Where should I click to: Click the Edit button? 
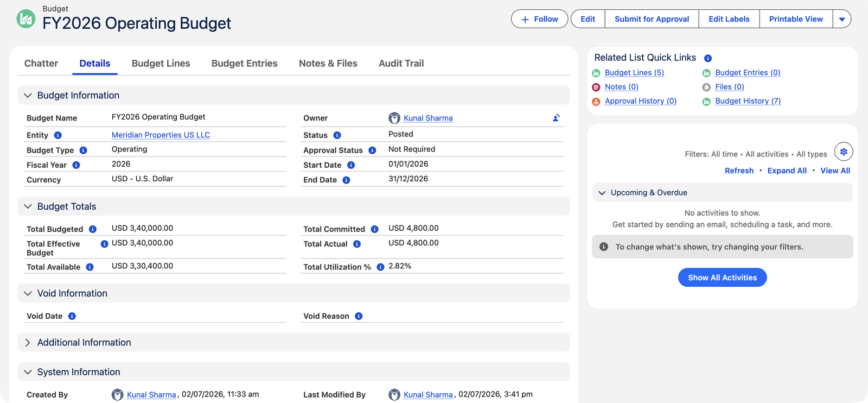tap(588, 19)
